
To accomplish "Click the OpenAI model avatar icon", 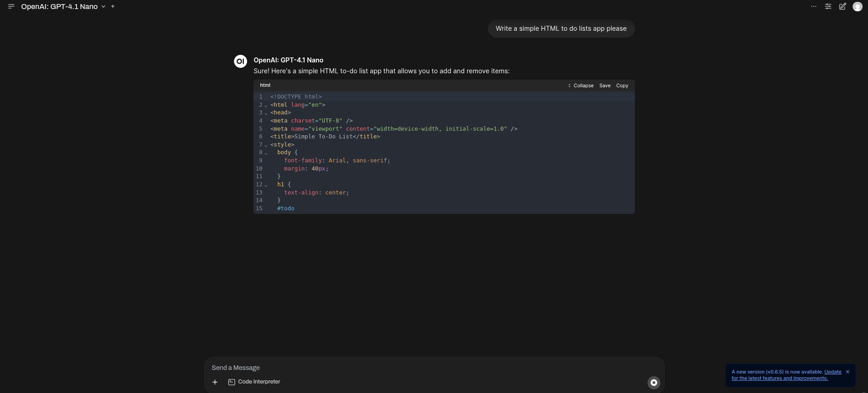I will pyautogui.click(x=240, y=61).
